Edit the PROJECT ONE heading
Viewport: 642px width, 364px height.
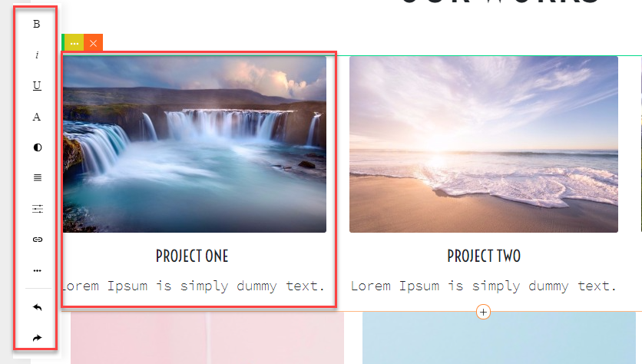(192, 256)
